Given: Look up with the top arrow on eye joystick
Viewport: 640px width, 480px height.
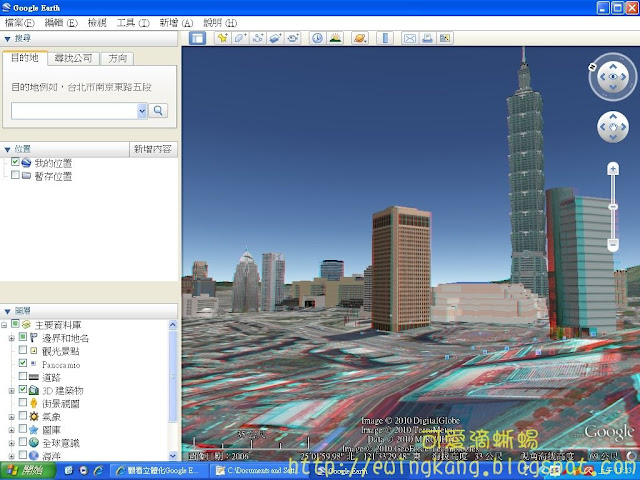Looking at the screenshot, I should pyautogui.click(x=613, y=66).
